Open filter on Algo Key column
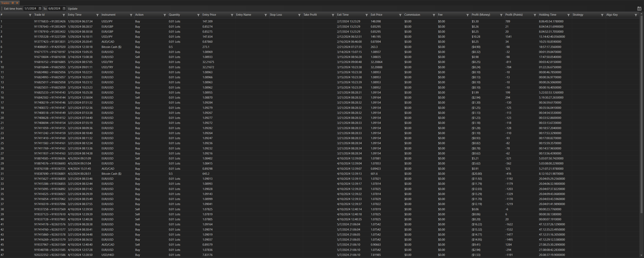The image size is (644, 258). click(x=636, y=15)
